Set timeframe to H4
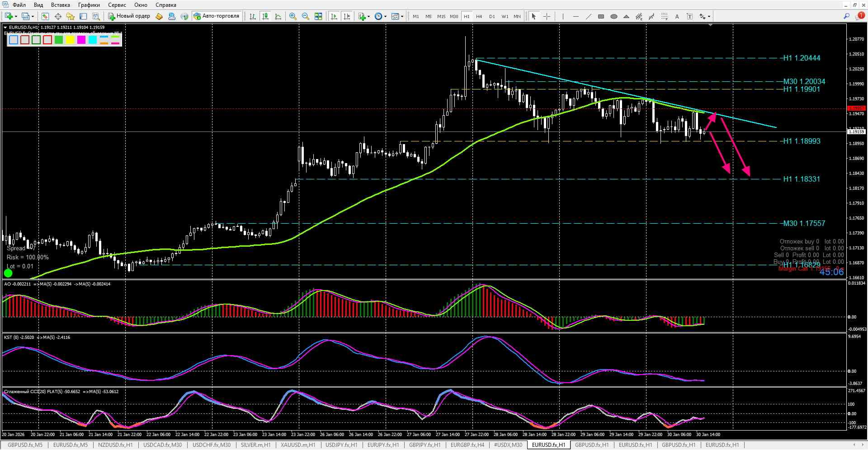This screenshot has width=868, height=450. click(x=479, y=16)
